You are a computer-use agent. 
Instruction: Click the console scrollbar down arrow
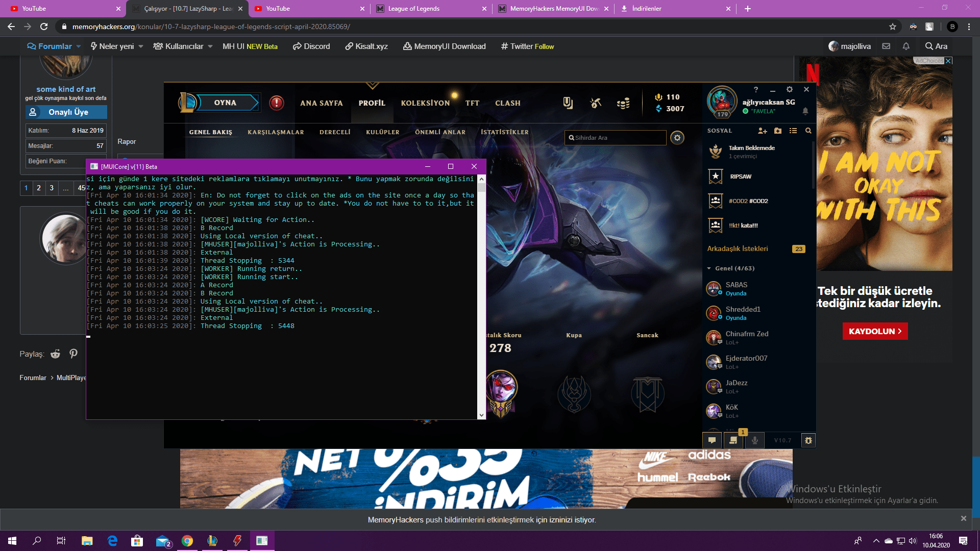(482, 415)
